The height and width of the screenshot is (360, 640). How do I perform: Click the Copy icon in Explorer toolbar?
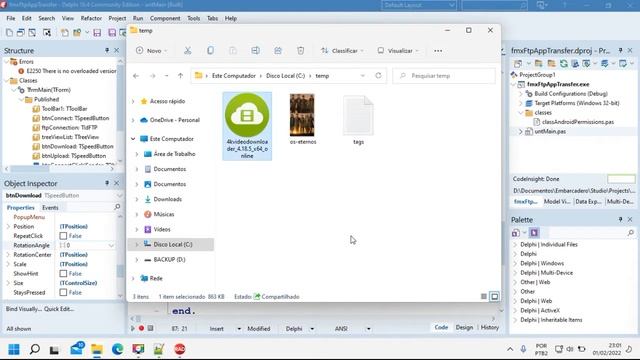[x=210, y=51]
